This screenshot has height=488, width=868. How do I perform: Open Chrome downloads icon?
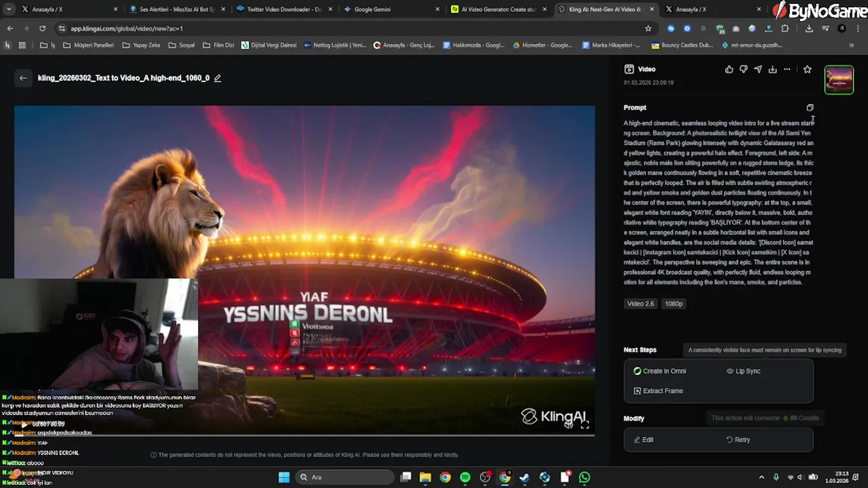tap(809, 28)
